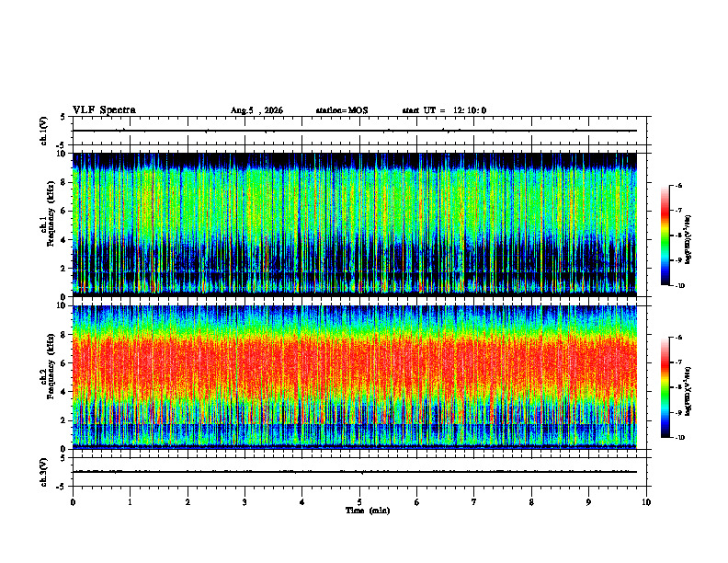This screenshot has height=563, width=728.
Task: Click the ch.1 green spectrogram panel
Action: tap(355, 224)
